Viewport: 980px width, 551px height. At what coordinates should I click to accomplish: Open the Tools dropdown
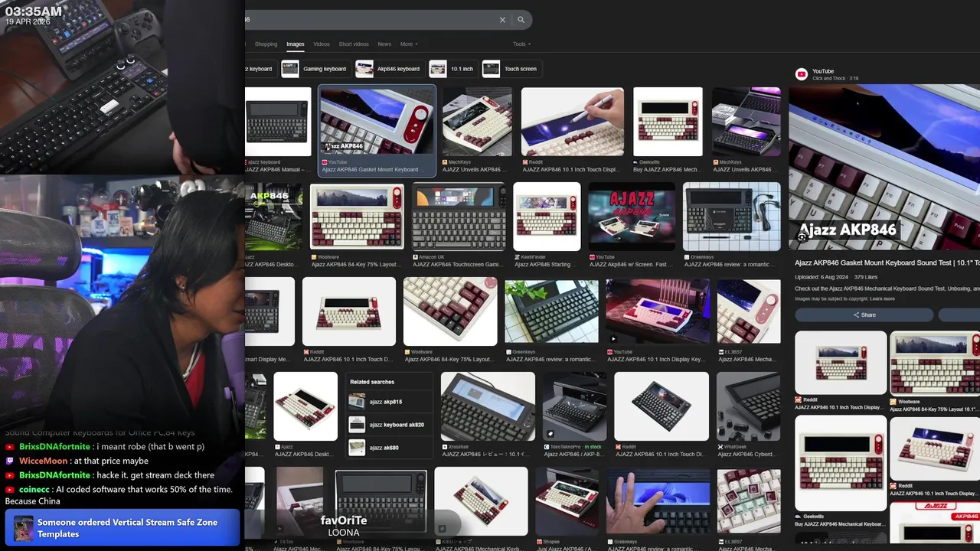pyautogui.click(x=521, y=44)
